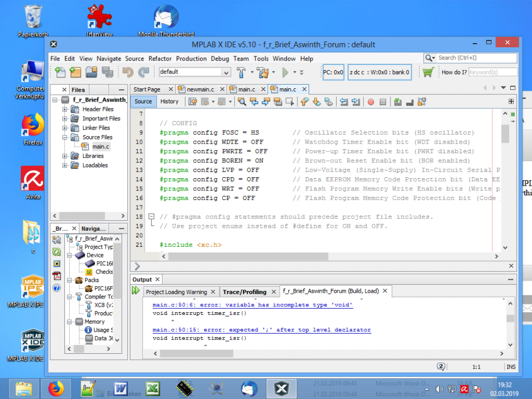Toggle Highlight Search in the editor toolbar
This screenshot has width=532, height=399.
[279, 101]
